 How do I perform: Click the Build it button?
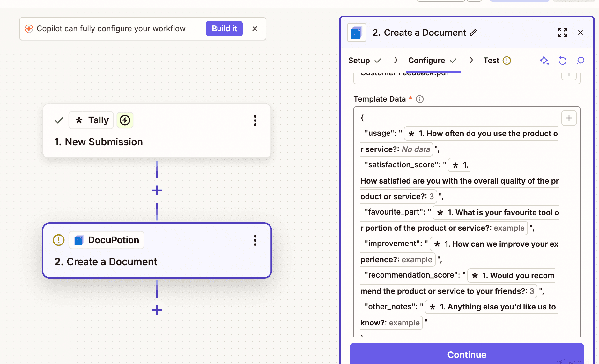224,29
